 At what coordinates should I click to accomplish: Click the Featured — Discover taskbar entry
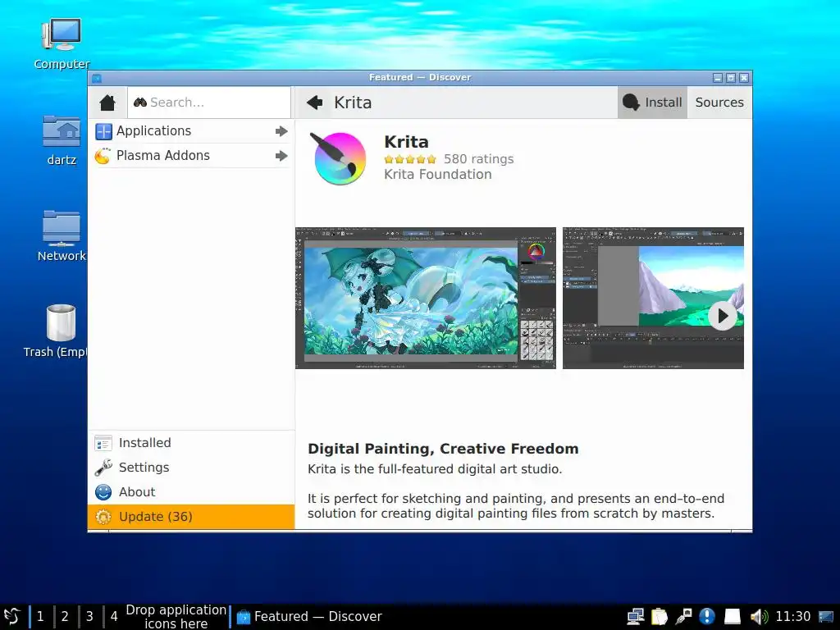(309, 617)
